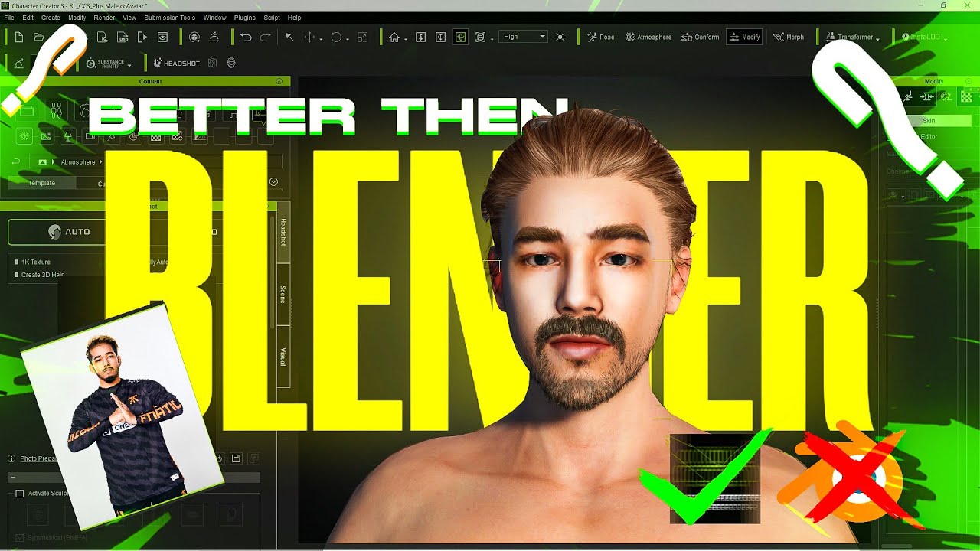Click the vertical fit camera icon

point(420,37)
